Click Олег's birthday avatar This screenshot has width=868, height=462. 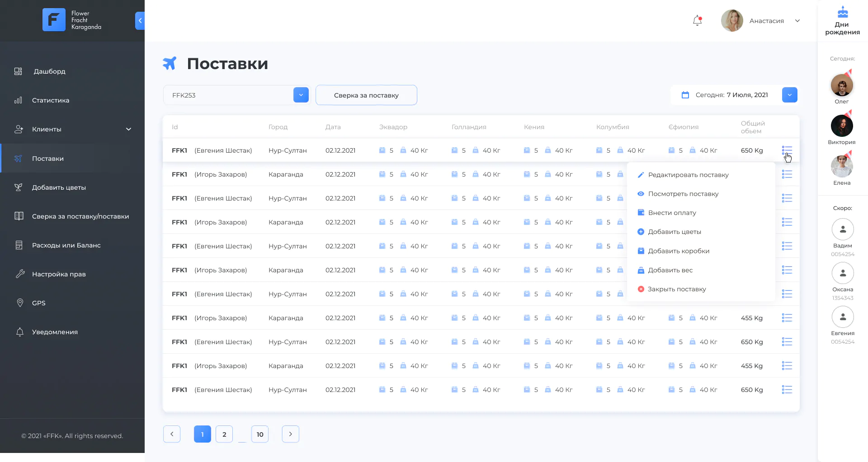pos(842,85)
